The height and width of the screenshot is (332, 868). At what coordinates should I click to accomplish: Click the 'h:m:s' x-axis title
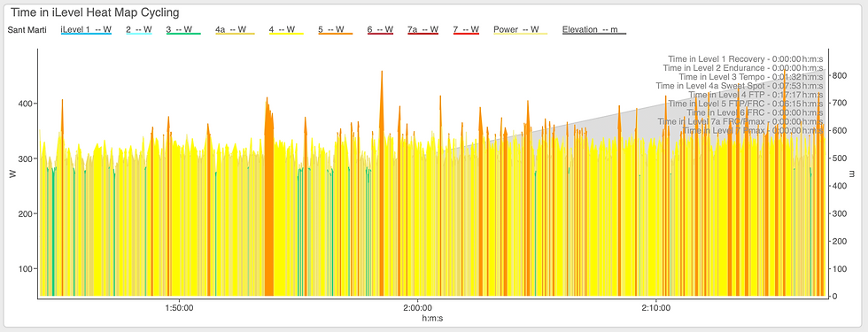(x=432, y=319)
